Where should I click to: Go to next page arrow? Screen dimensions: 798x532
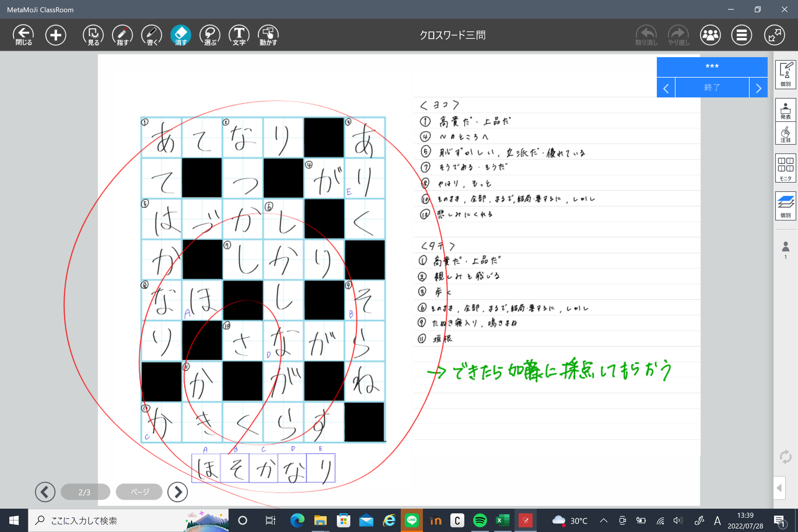(x=177, y=492)
